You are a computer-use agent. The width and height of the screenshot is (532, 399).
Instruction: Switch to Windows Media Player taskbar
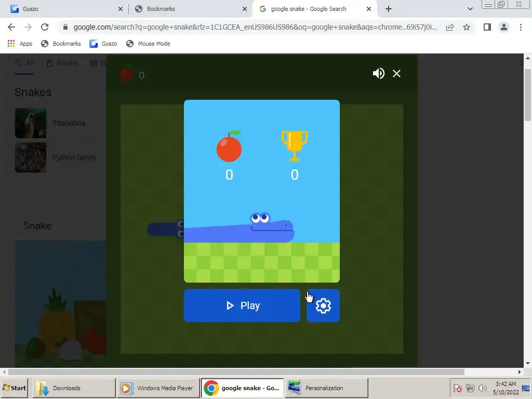(x=158, y=388)
